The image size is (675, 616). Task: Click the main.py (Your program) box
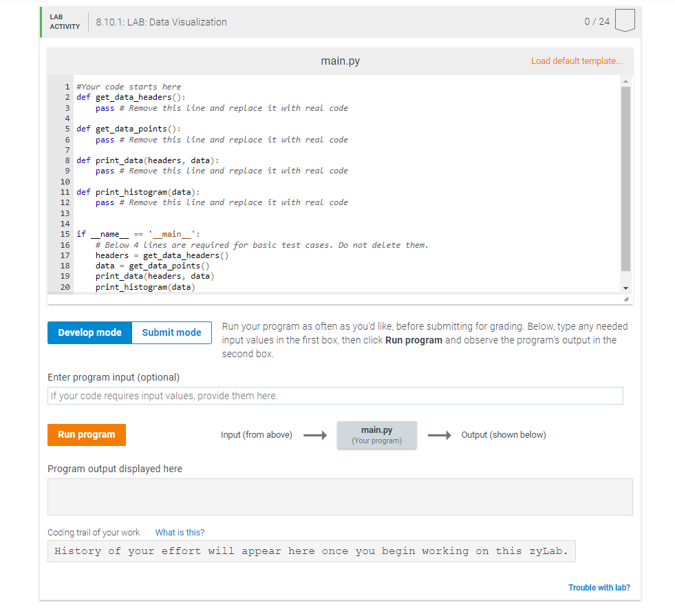[376, 435]
